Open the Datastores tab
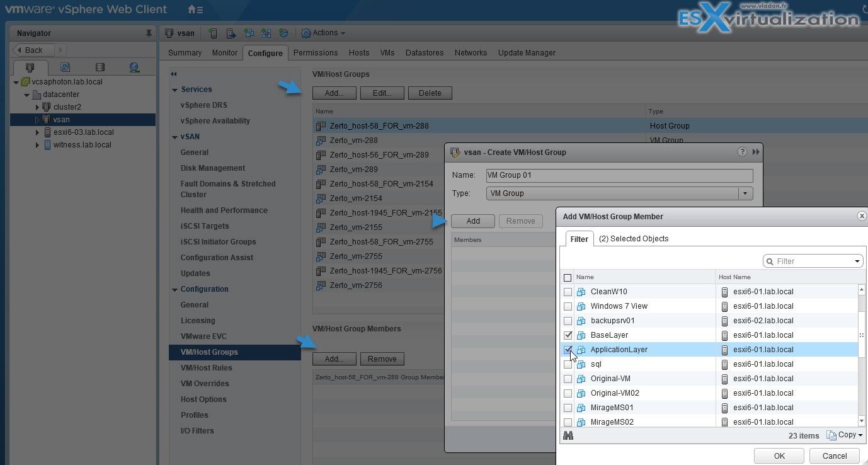 point(425,53)
